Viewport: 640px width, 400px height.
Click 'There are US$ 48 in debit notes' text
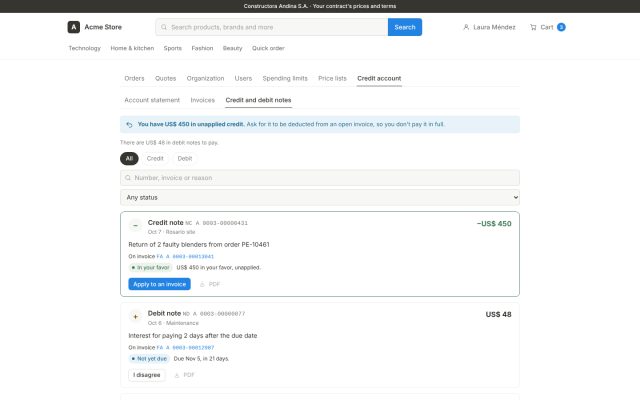pos(169,142)
